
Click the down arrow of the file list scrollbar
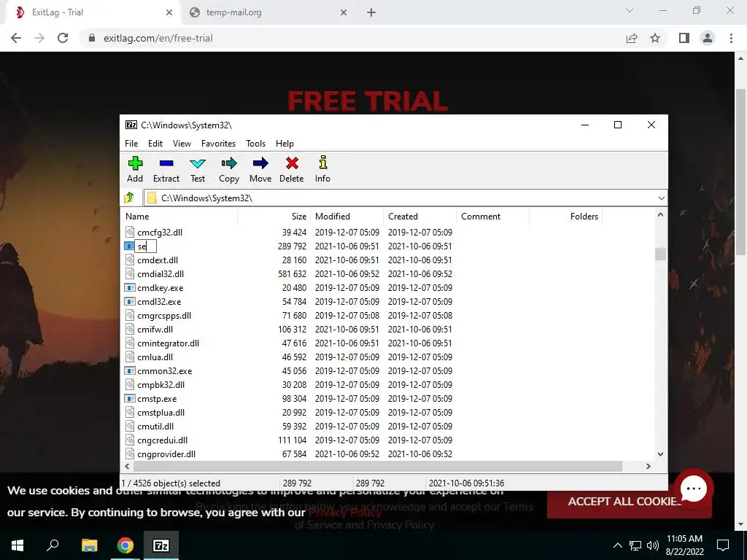click(x=660, y=454)
